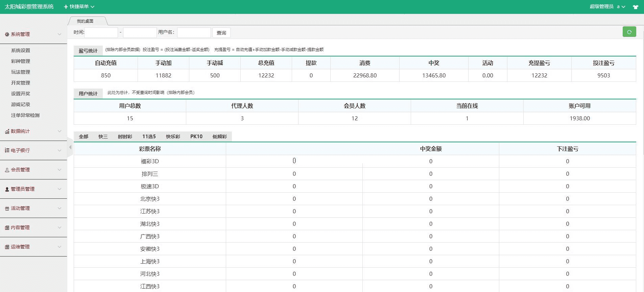Image resolution: width=644 pixels, height=292 pixels.
Task: Select the PK10 lottery tab
Action: (196, 137)
